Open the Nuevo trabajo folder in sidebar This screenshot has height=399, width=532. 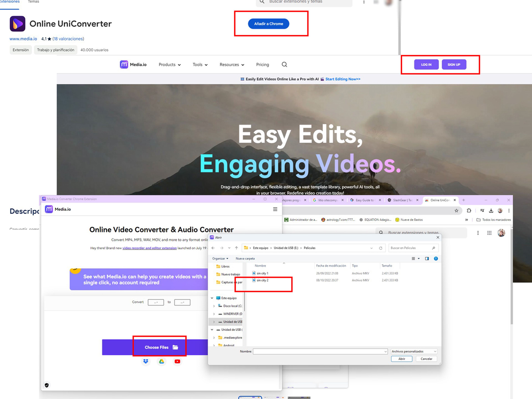[228, 274]
